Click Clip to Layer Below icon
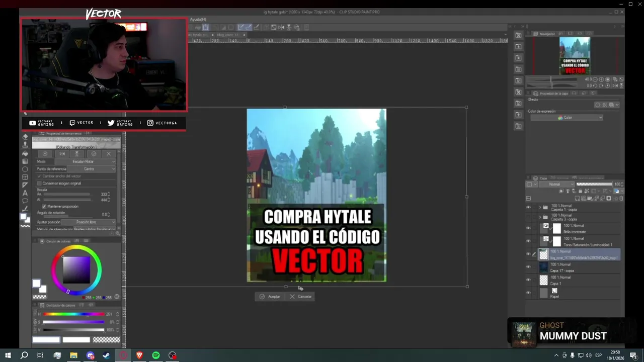This screenshot has height=362, width=644. pos(561,191)
